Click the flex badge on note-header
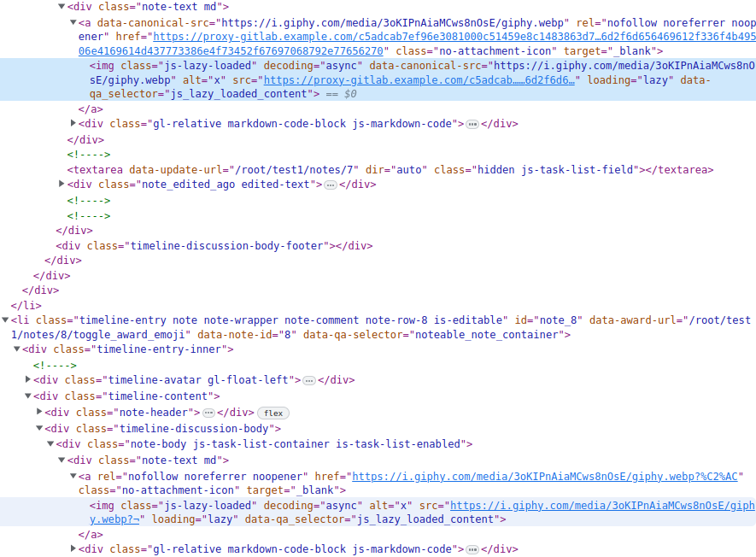The image size is (756, 557). (x=273, y=413)
